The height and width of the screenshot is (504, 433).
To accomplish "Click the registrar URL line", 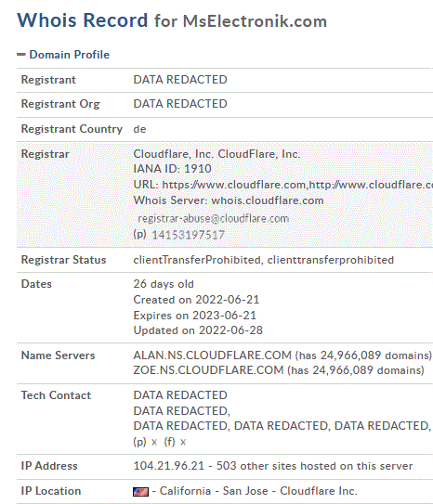I will pos(283,185).
